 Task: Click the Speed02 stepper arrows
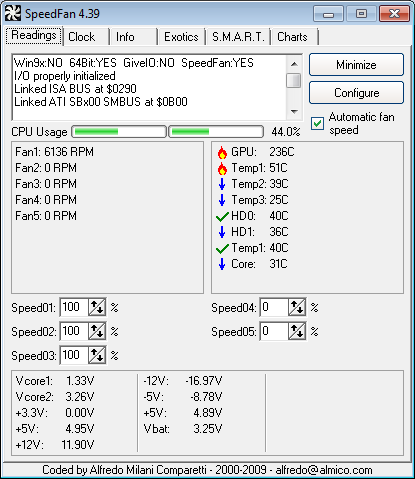click(x=97, y=331)
